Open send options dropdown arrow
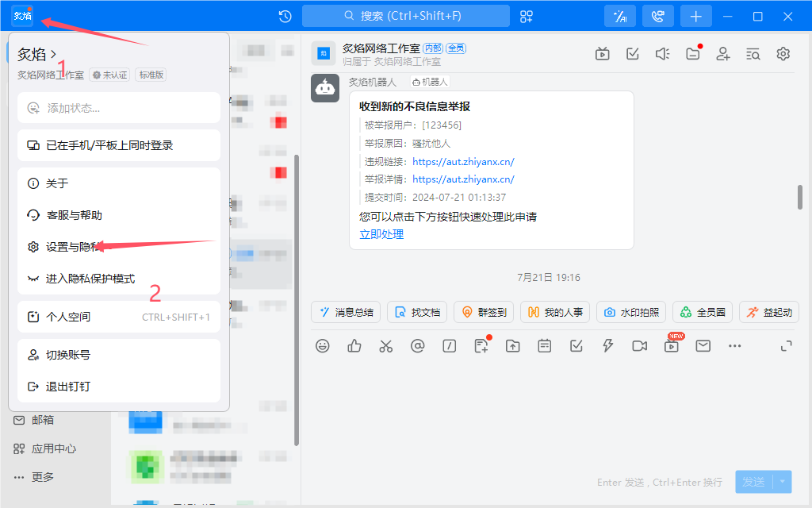Screen dimensions: 812x508 tap(783, 482)
